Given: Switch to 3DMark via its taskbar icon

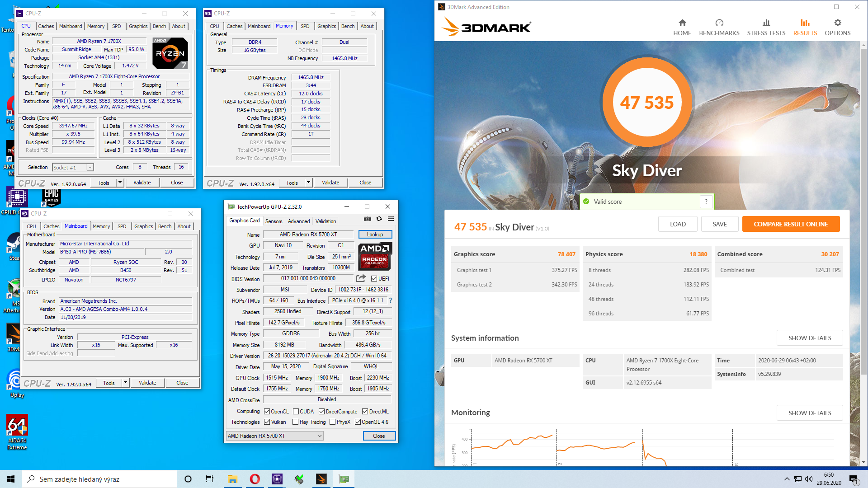Looking at the screenshot, I should [321, 479].
